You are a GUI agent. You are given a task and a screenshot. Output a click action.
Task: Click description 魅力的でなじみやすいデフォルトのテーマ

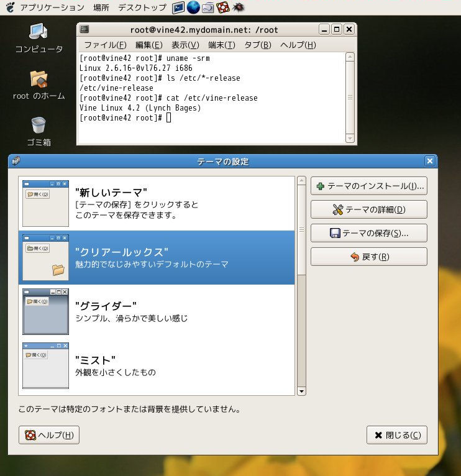pyautogui.click(x=152, y=264)
